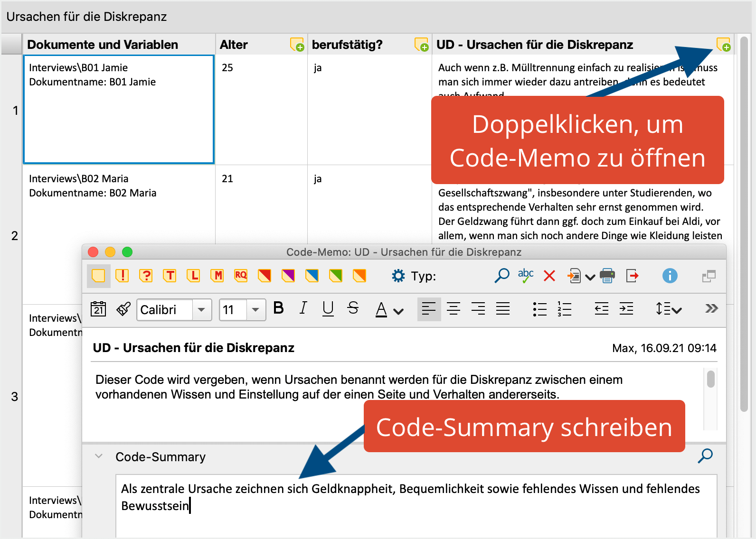Click into the Code-Summary text field
Viewport: 756px width, 539px height.
416,505
